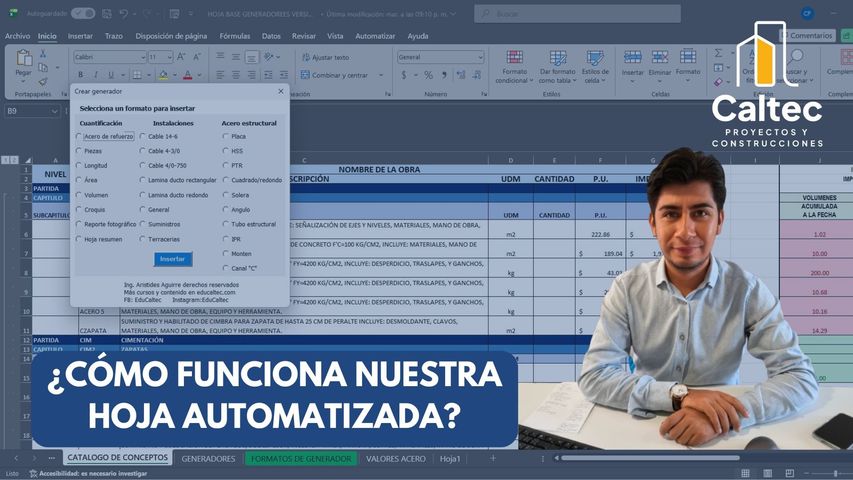Viewport: 853px width, 480px height.
Task: Toggle the Autoguardado switch
Action: pos(83,14)
